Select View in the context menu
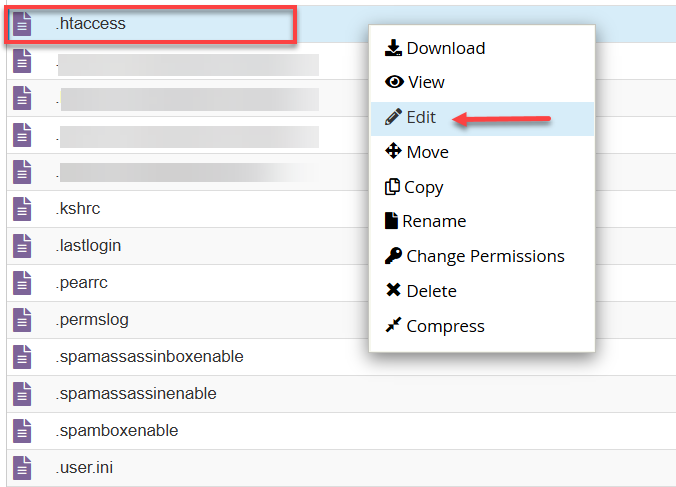Image resolution: width=676 pixels, height=487 pixels. coord(425,82)
